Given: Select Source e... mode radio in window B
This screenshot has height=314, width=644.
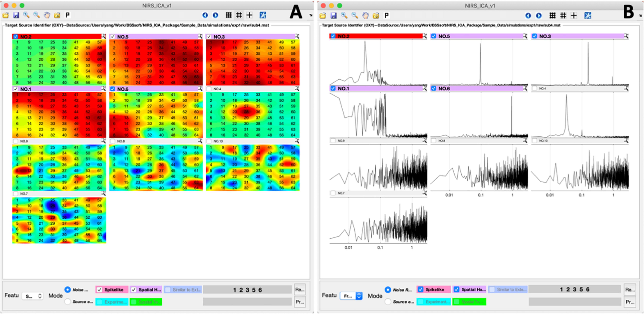Looking at the screenshot, I should click(388, 301).
